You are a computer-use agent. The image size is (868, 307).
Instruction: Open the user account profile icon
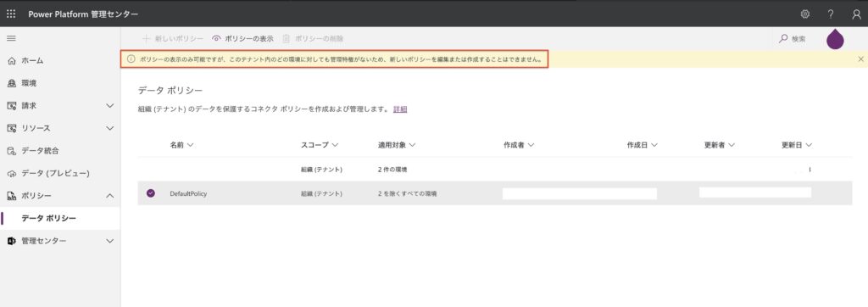[x=856, y=14]
